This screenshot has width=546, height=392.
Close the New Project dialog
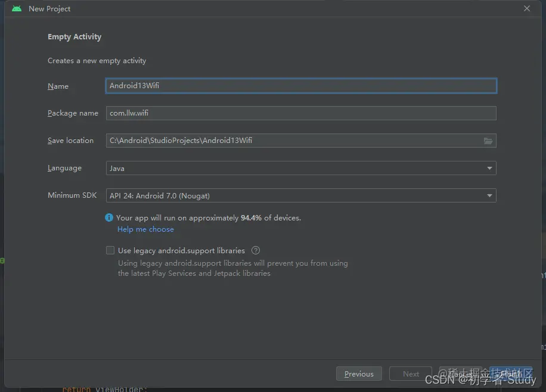[527, 8]
